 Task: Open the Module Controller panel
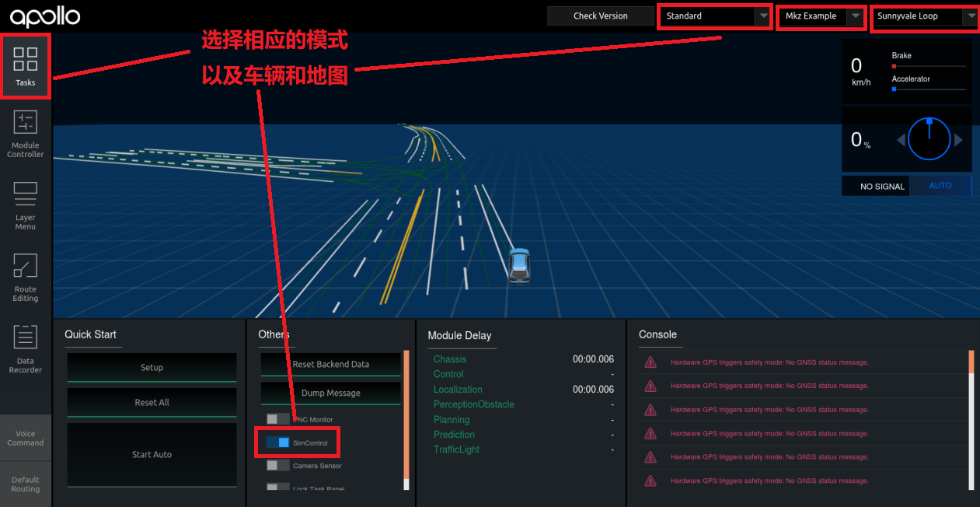pos(26,134)
